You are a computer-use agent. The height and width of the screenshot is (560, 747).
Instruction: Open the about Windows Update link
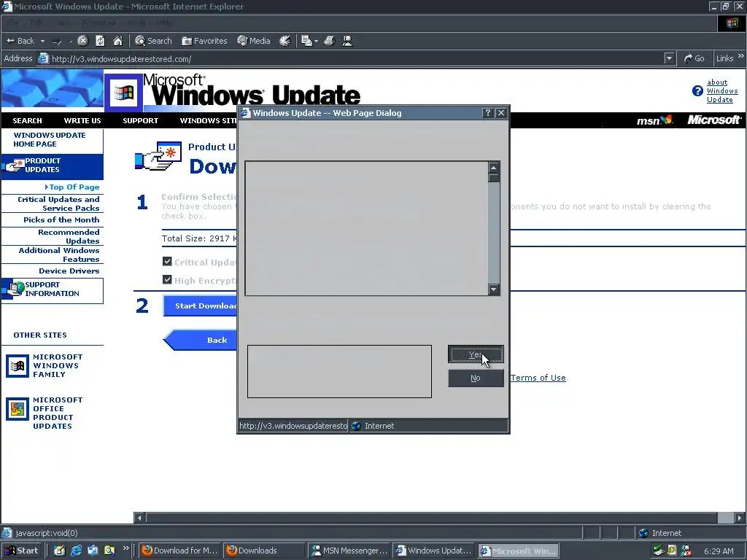tap(721, 91)
